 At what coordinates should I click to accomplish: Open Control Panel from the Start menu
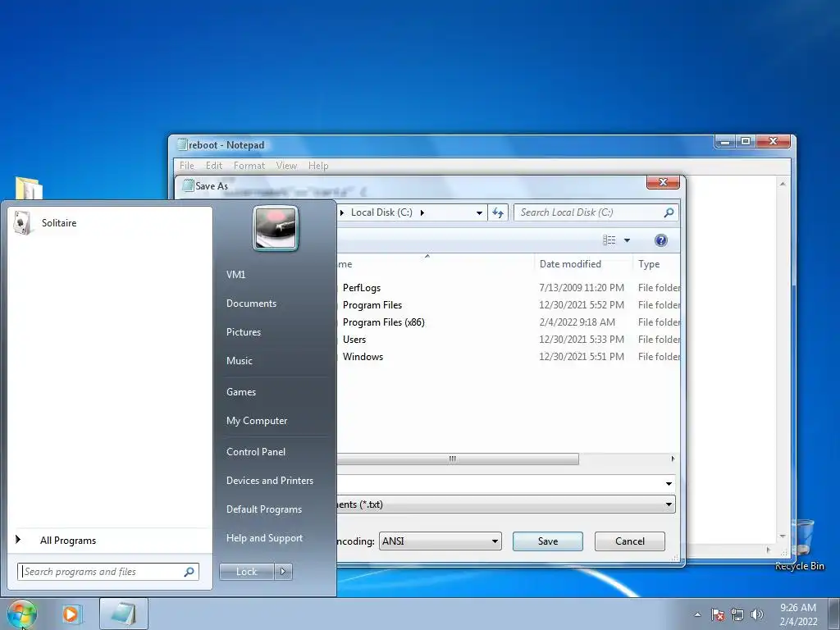[x=256, y=452]
